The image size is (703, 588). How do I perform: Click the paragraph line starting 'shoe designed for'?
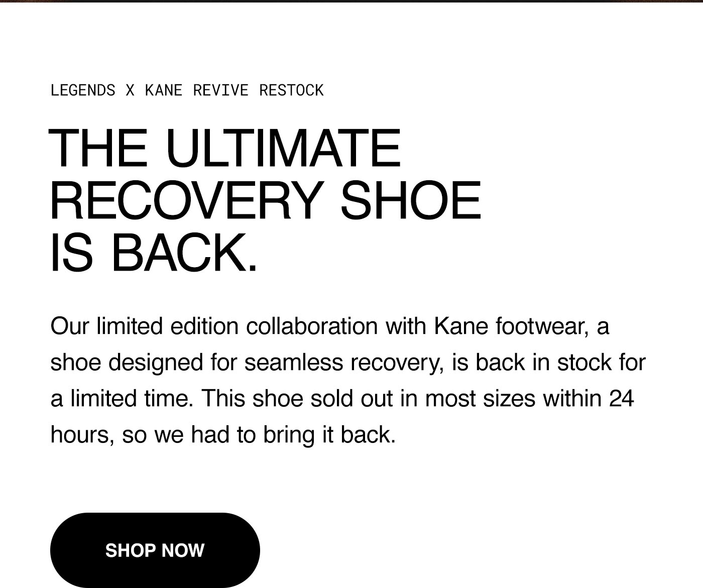[x=348, y=363]
